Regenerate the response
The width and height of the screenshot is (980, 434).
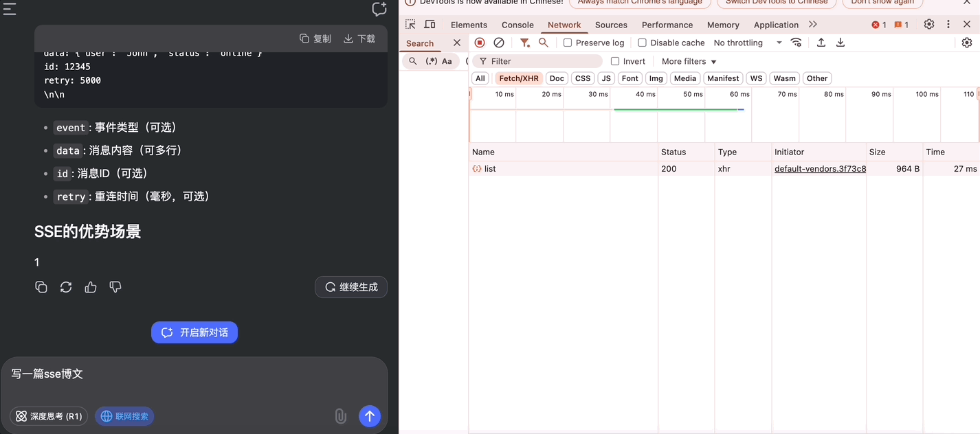click(x=66, y=287)
